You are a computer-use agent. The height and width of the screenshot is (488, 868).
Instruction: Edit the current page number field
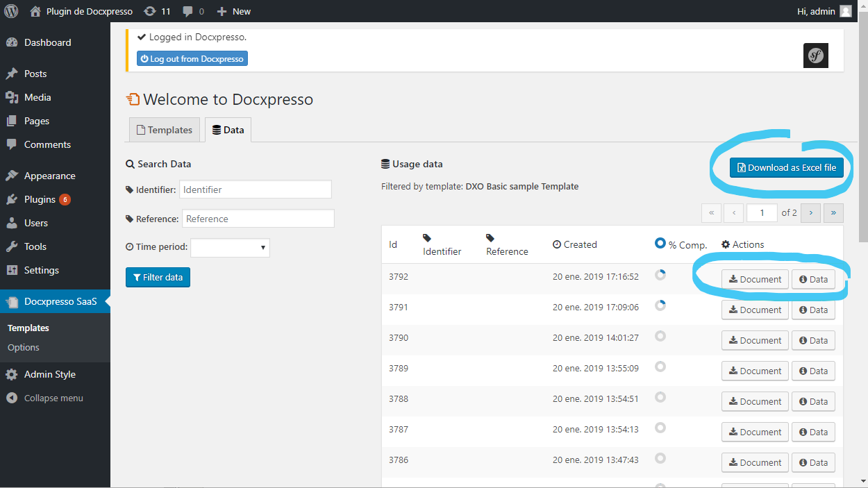click(x=762, y=212)
